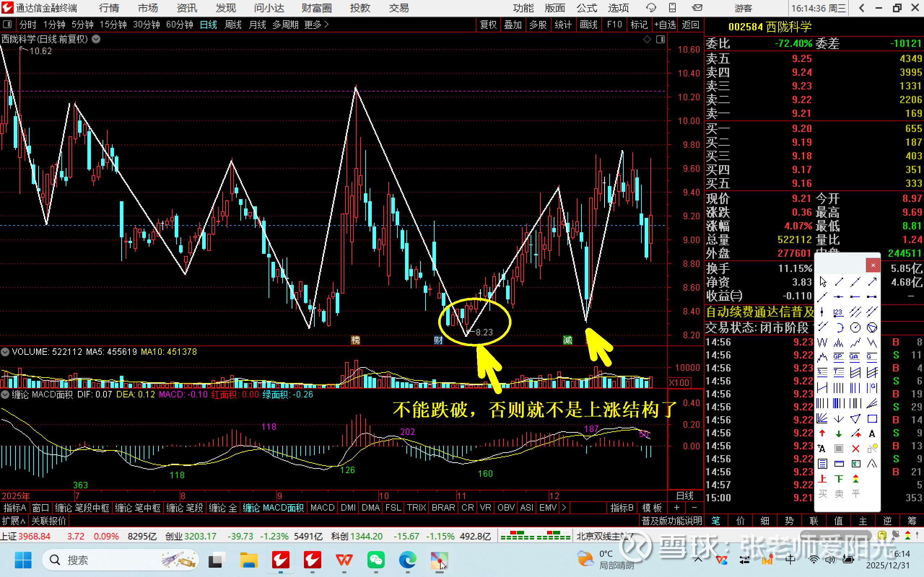Open the WeChat taskbar icon

click(x=376, y=560)
